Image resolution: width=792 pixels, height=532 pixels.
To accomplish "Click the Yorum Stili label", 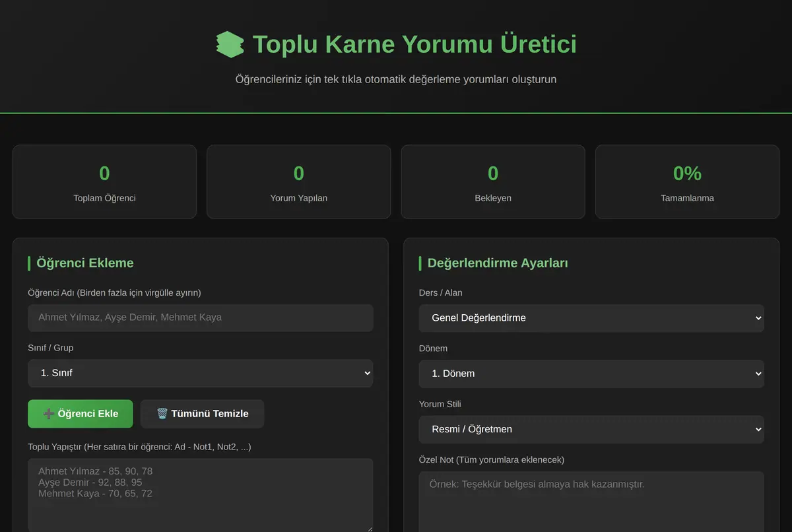I will 440,404.
